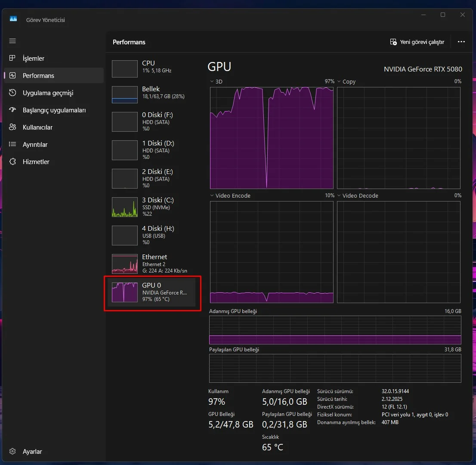Open Başlangıç uygulamaları page
This screenshot has height=465, width=476.
54,110
